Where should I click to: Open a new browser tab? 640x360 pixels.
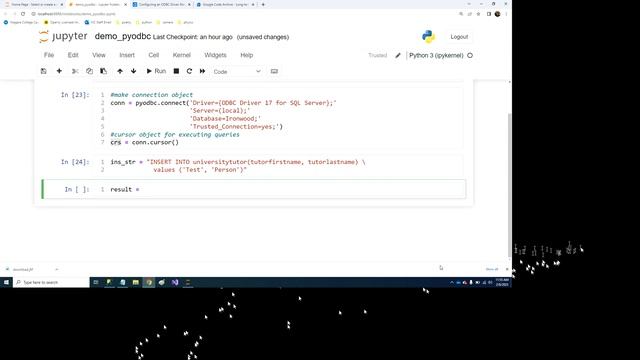point(263,4)
